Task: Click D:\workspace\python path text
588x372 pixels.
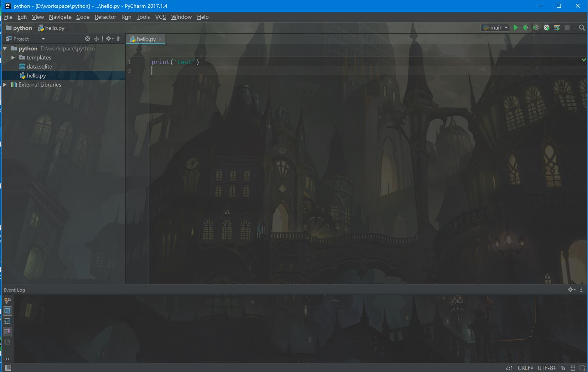Action: click(x=68, y=48)
